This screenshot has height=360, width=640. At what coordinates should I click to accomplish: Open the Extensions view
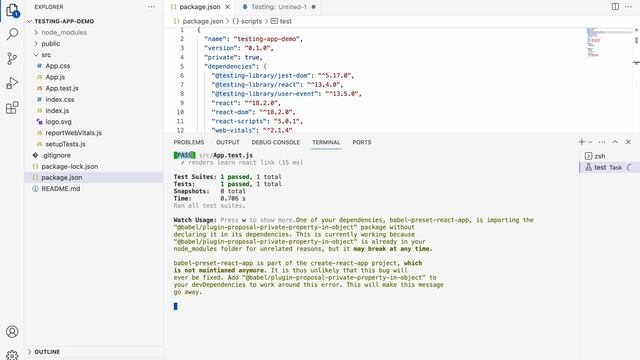pos(12,108)
